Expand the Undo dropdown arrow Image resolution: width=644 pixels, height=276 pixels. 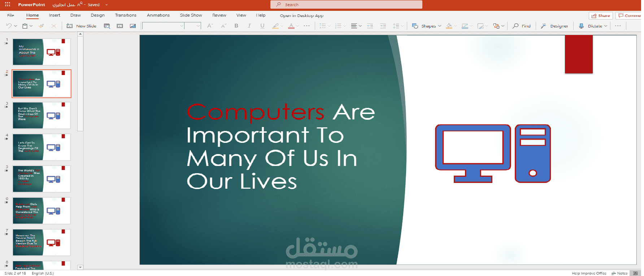[16, 26]
